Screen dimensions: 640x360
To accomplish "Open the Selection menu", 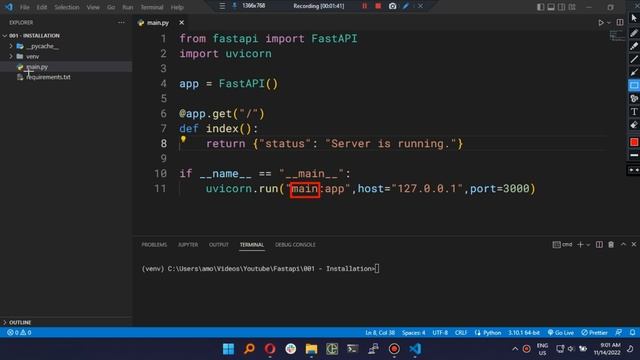I will point(67,7).
